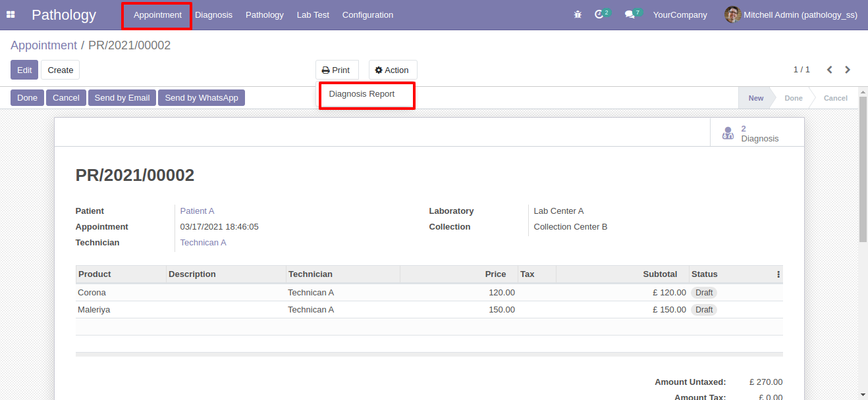Select the Cancel status stage
The image size is (868, 400).
(835, 98)
